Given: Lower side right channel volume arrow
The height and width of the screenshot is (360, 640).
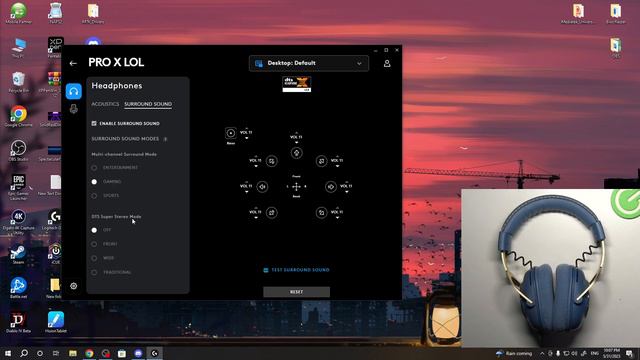Looking at the screenshot, I should 347,192.
